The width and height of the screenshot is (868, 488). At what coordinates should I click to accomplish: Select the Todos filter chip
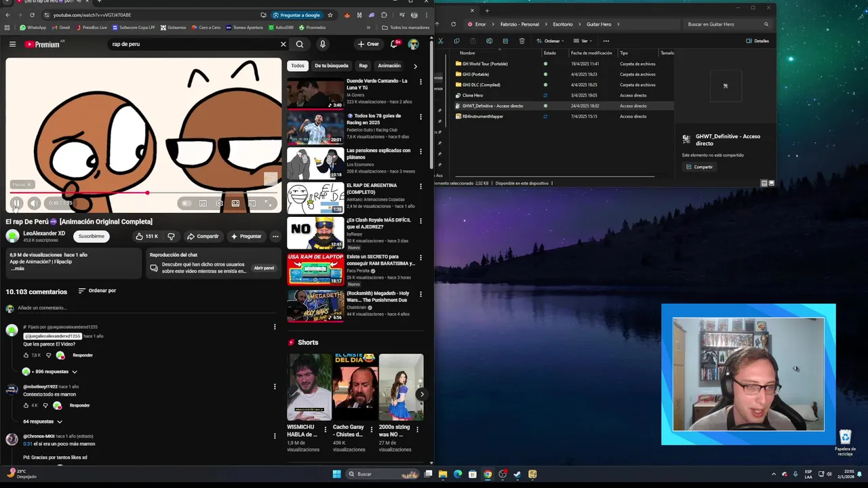(x=298, y=66)
